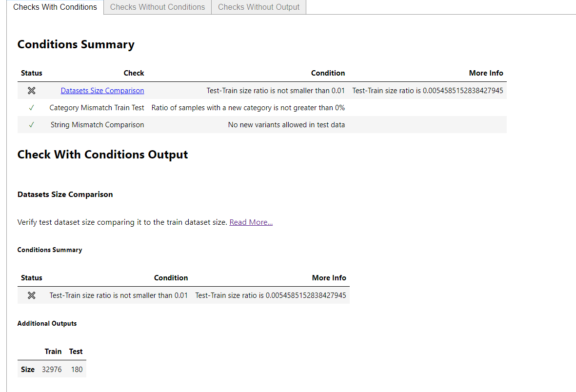The height and width of the screenshot is (392, 576).
Task: Click the Additional Outputs heading
Action: 47,323
